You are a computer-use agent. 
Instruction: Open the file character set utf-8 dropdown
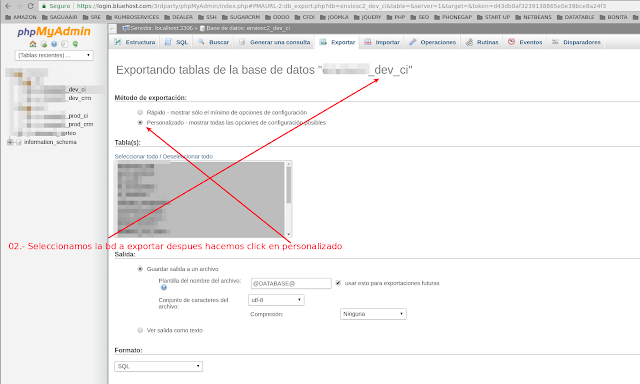[276, 300]
